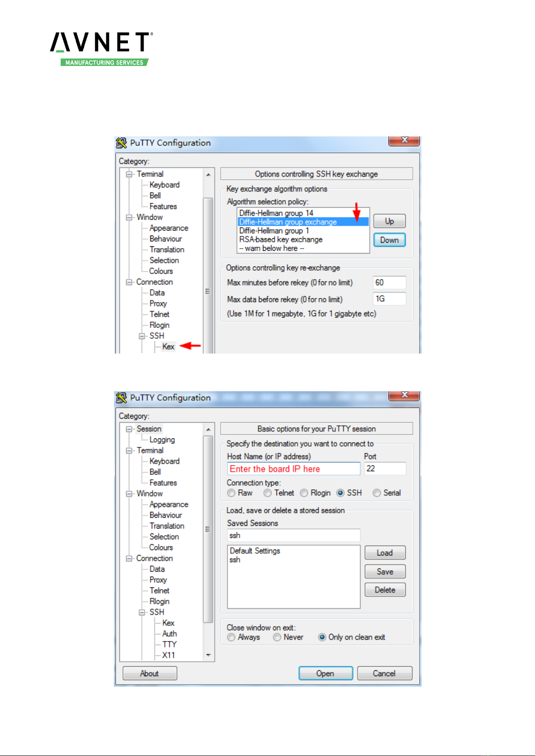Open Translation category in lower window
This screenshot has height=756, width=535.
click(167, 526)
